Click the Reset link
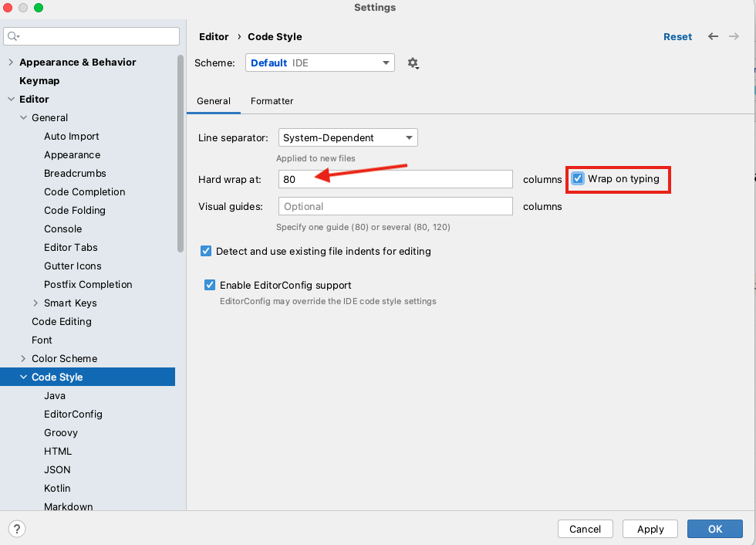 [x=677, y=36]
